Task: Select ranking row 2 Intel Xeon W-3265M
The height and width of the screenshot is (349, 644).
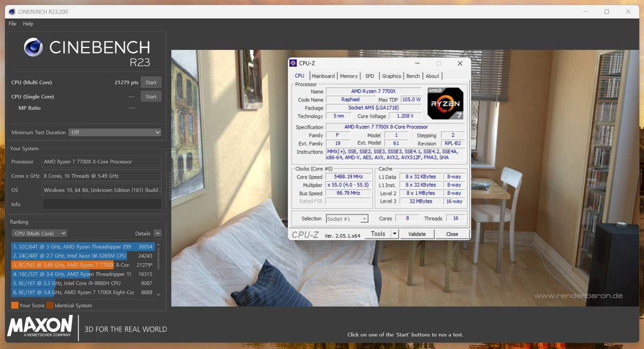Action: pos(82,256)
